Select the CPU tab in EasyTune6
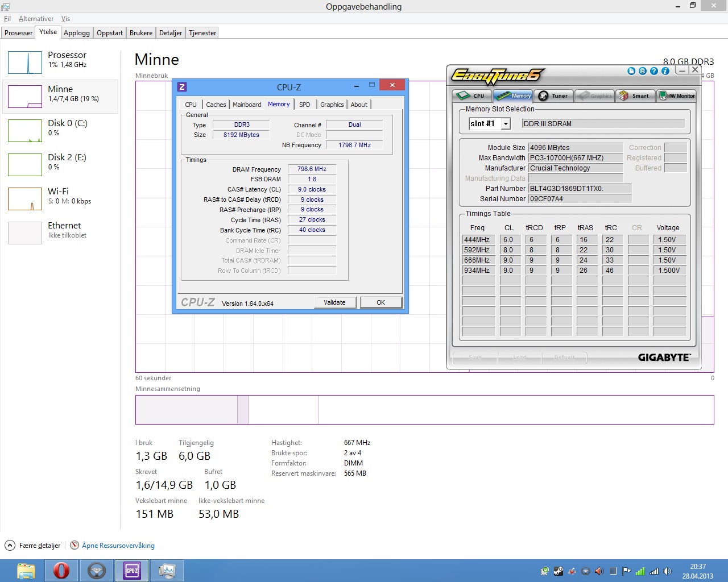 point(472,95)
